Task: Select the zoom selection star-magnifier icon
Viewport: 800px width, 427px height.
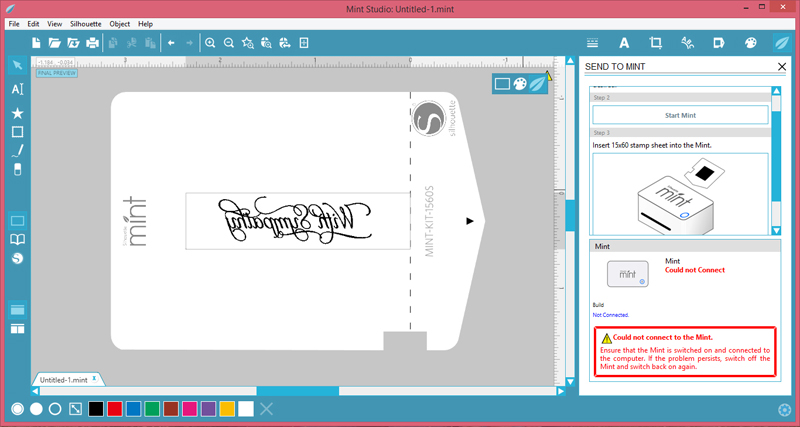Action: (x=248, y=43)
